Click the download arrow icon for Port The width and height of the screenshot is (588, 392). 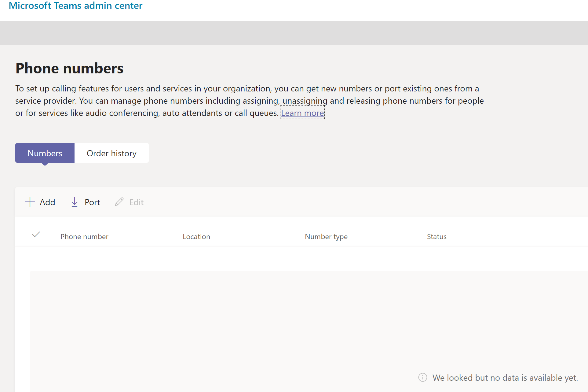(75, 202)
